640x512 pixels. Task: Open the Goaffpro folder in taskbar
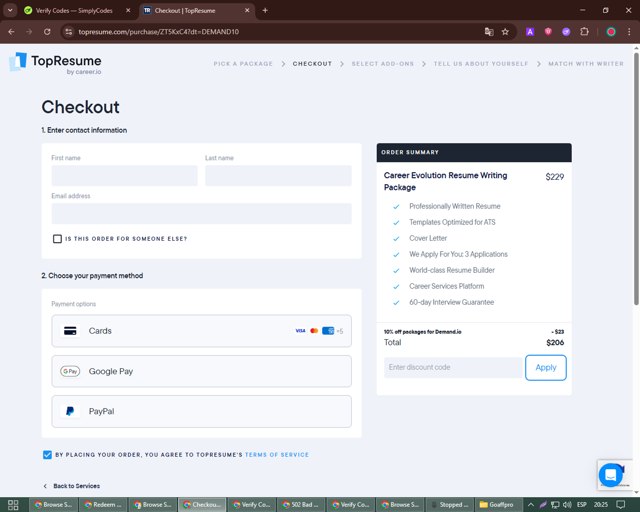tap(497, 505)
